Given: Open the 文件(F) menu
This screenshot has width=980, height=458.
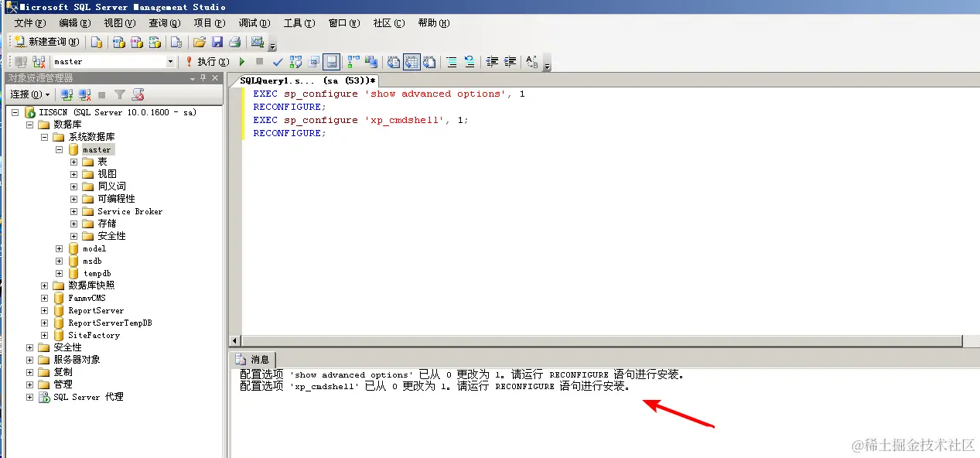Looking at the screenshot, I should click(x=30, y=23).
